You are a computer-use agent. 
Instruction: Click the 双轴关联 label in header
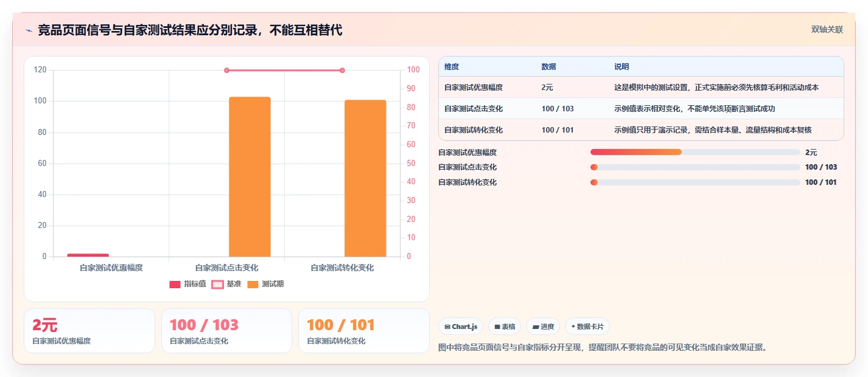pos(827,29)
